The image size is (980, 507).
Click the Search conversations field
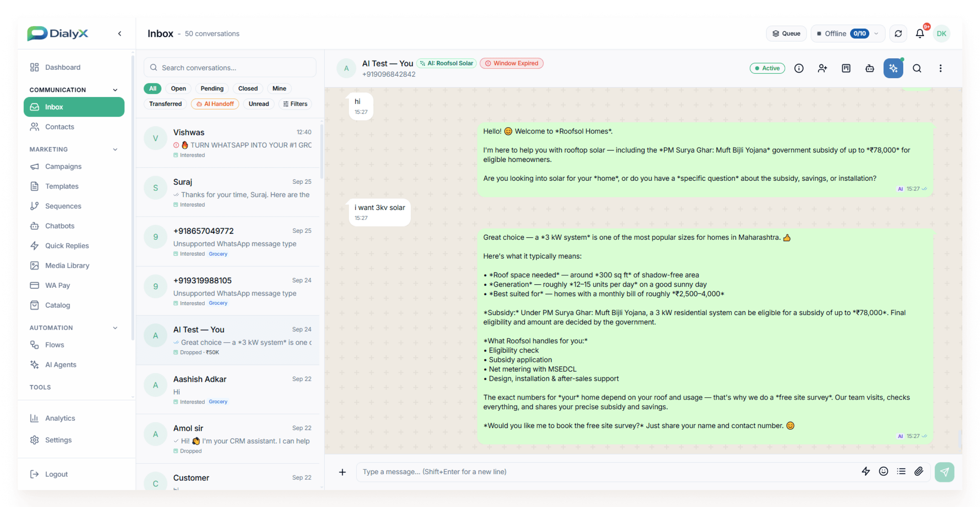pyautogui.click(x=230, y=67)
